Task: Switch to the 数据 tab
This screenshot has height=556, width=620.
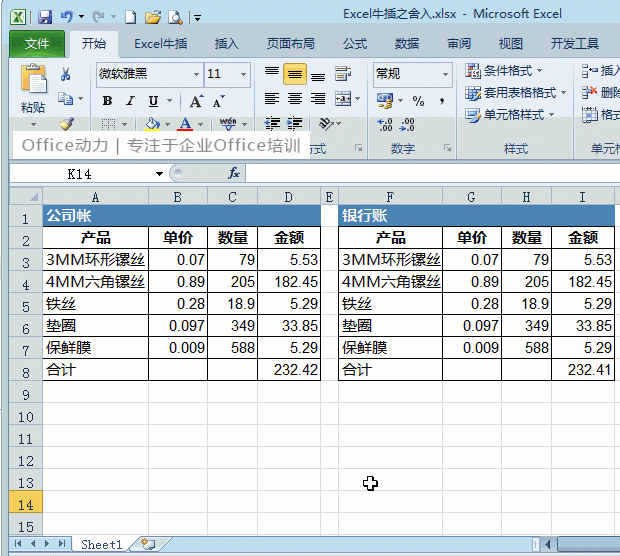Action: (406, 43)
